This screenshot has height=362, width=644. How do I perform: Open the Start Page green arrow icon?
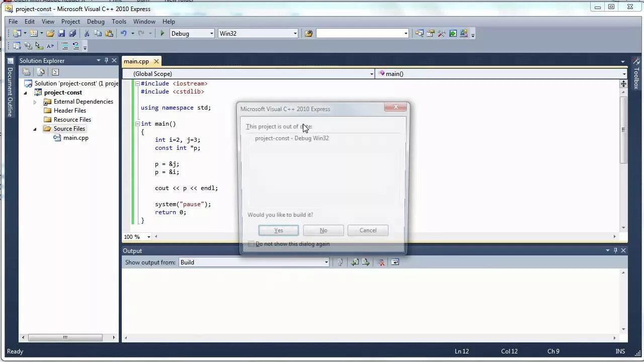453,33
